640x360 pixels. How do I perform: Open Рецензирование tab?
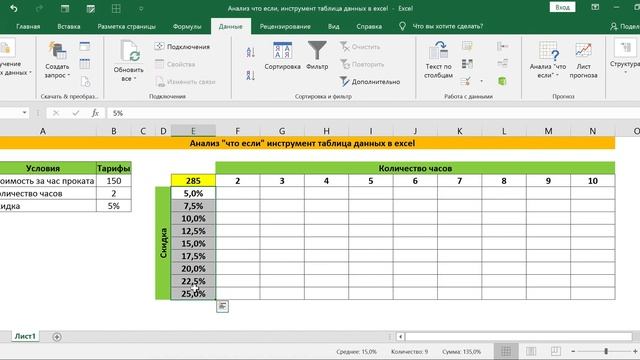pos(285,27)
